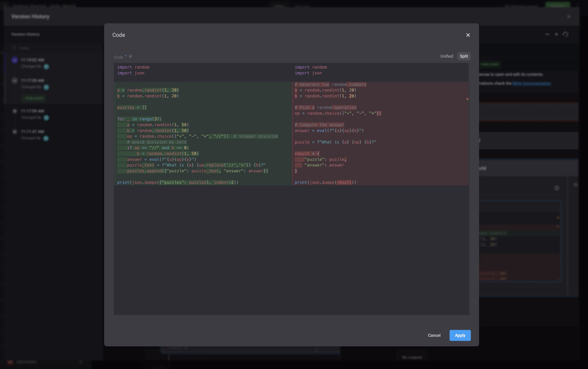The height and width of the screenshot is (369, 588).
Task: Click avatar beside 11:19:02 AM version
Action: click(x=46, y=67)
